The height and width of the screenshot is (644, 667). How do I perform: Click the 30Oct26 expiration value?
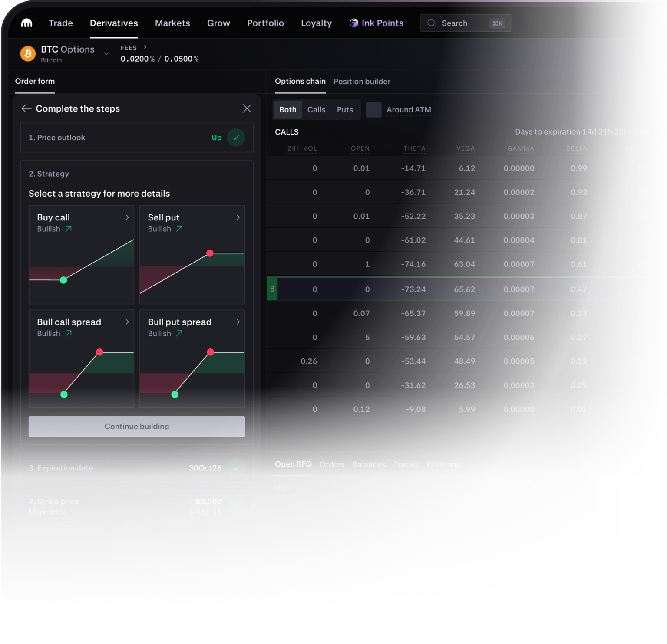pyautogui.click(x=205, y=468)
